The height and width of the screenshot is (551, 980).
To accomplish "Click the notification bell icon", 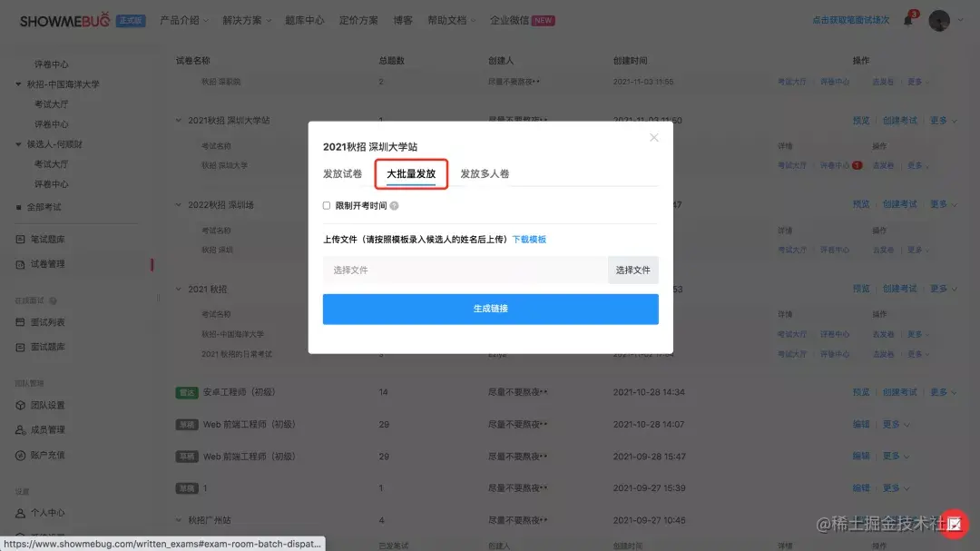I will click(x=906, y=19).
